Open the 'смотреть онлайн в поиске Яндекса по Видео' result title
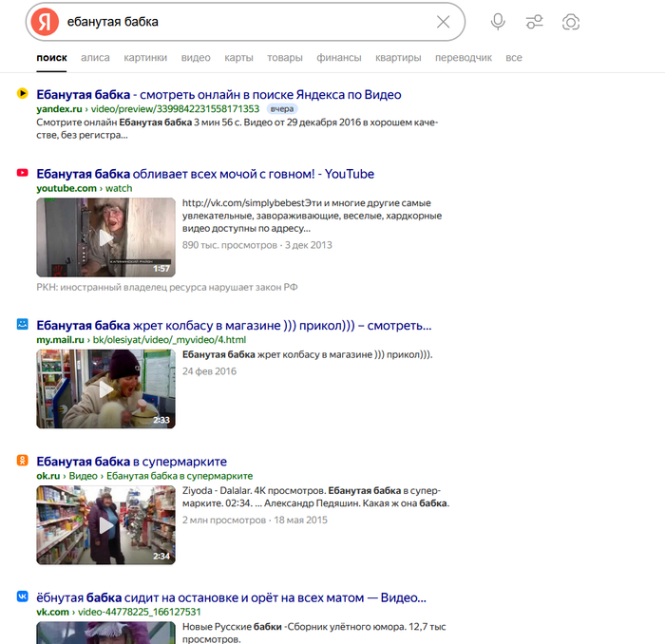665x644 pixels. point(218,95)
